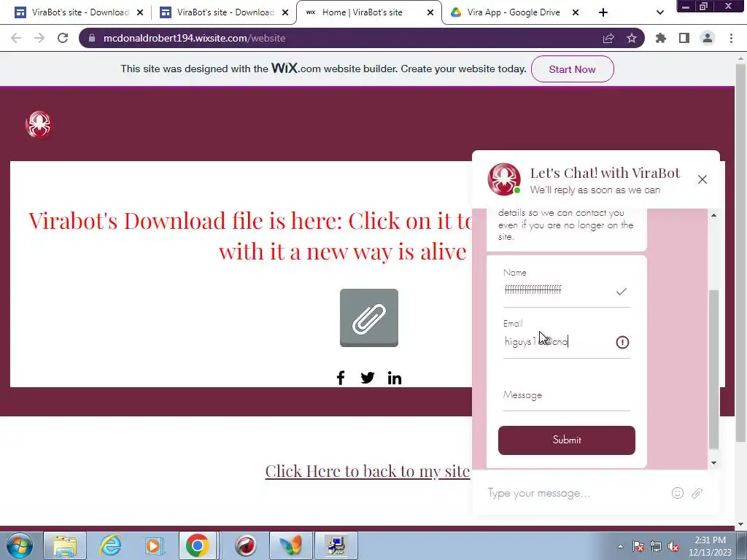Viewport: 747px width, 560px height.
Task: Open the tab search dropdown arrow
Action: pyautogui.click(x=659, y=12)
